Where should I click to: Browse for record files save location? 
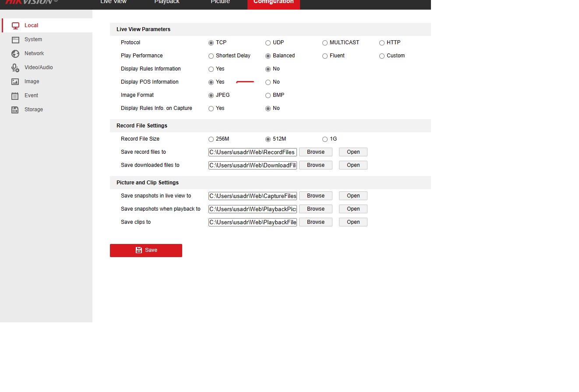(315, 152)
